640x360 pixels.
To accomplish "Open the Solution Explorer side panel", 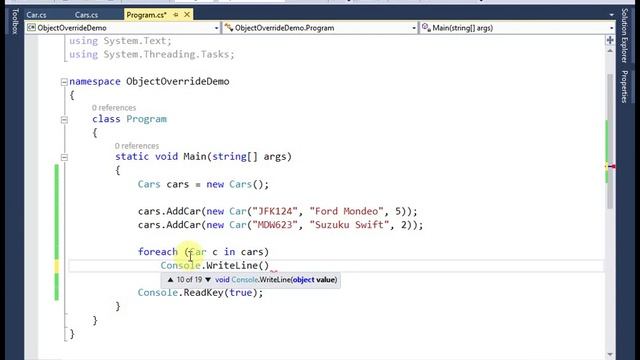I will coord(624,36).
